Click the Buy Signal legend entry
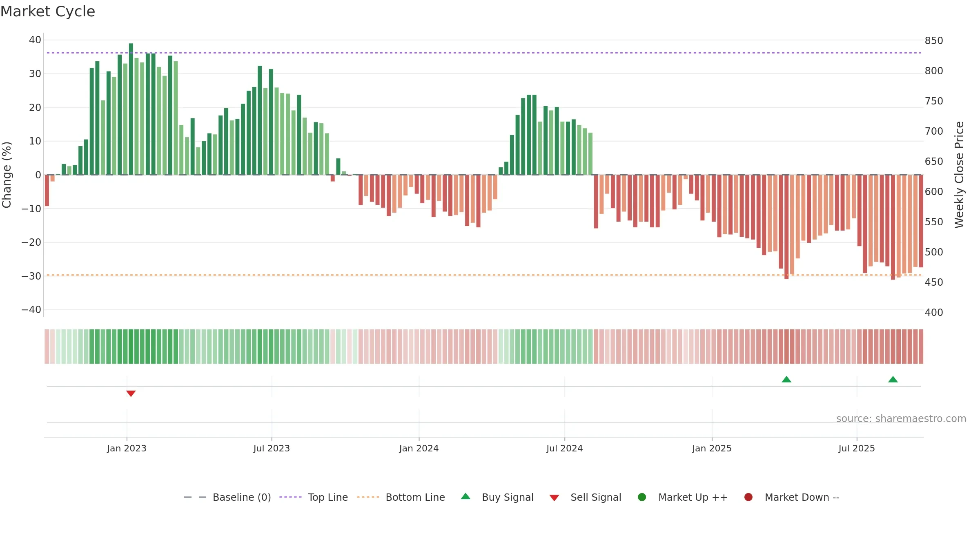The height and width of the screenshot is (551, 980). tap(497, 497)
